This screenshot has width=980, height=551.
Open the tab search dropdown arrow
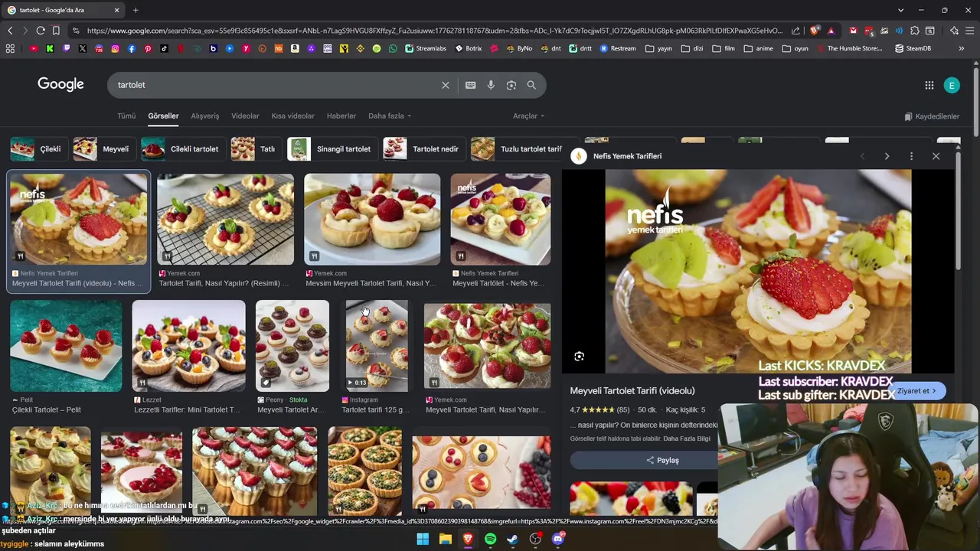[x=900, y=10]
